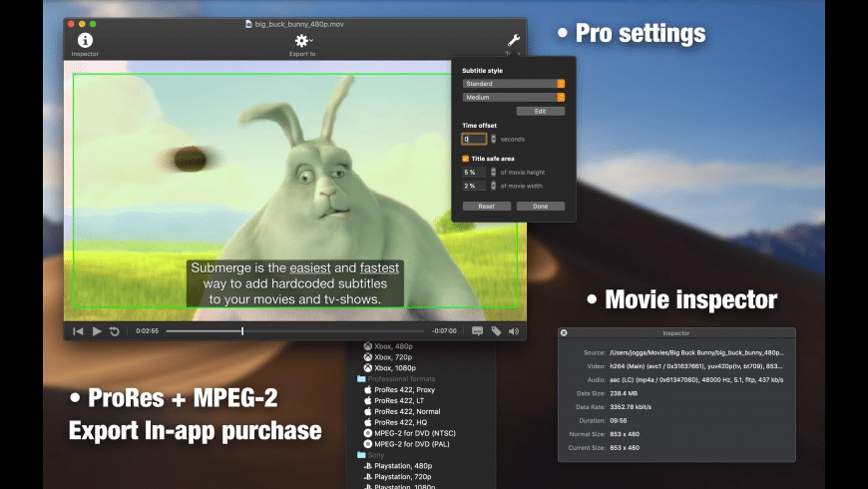Click the Apple logo beside ProRes 422, Proxy

pyautogui.click(x=367, y=389)
